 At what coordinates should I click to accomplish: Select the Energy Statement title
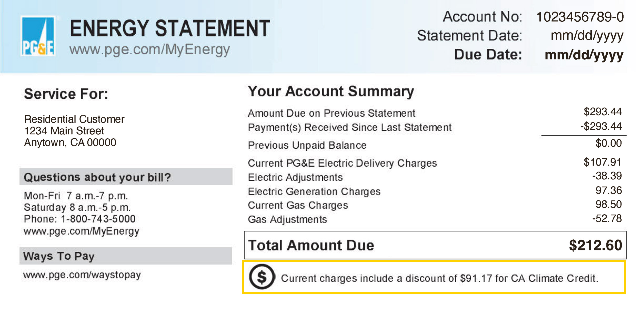(170, 28)
